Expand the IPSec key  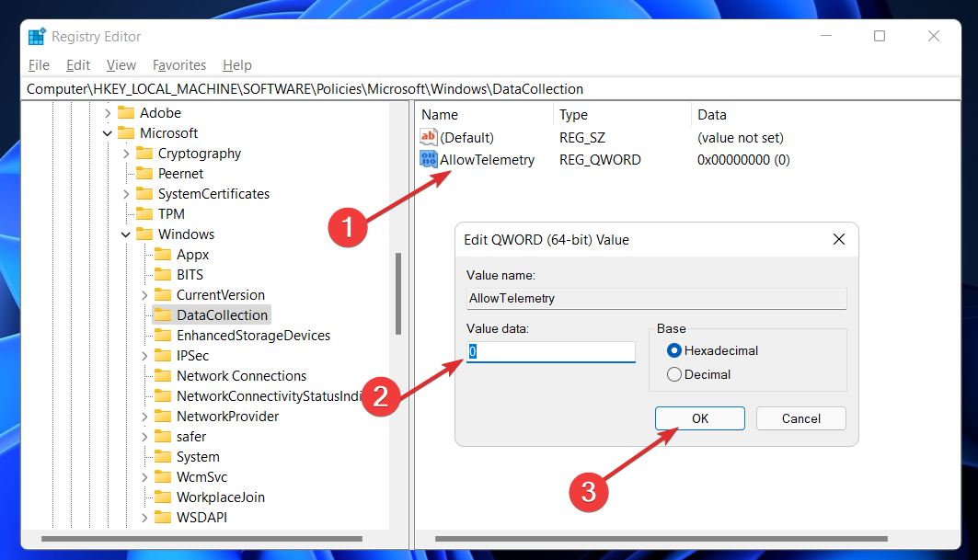144,356
